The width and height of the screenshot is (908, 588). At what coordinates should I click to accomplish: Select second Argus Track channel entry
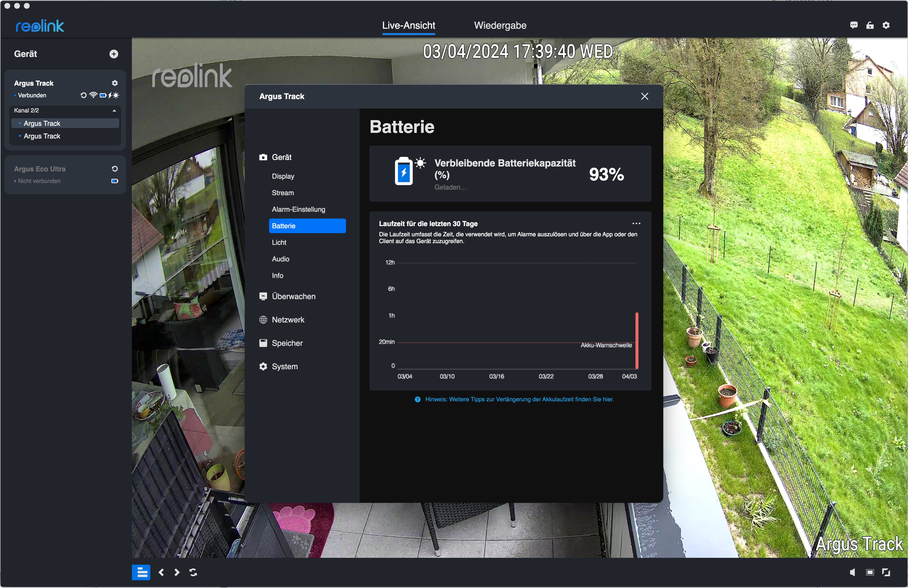point(42,136)
